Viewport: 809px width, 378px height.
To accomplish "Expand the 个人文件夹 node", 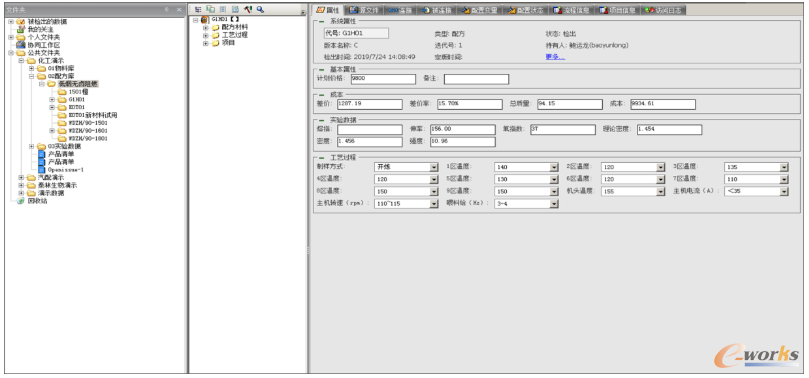I will 11,37.
